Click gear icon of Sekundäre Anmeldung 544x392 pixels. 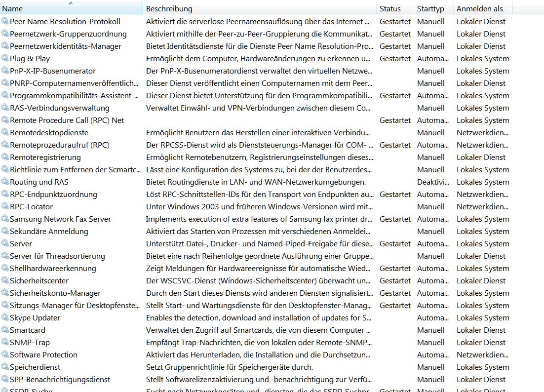pyautogui.click(x=5, y=231)
